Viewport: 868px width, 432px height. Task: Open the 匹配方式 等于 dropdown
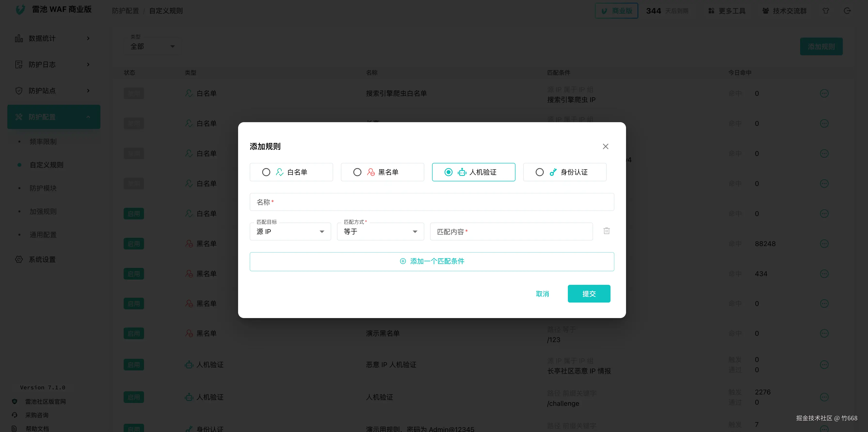(380, 232)
